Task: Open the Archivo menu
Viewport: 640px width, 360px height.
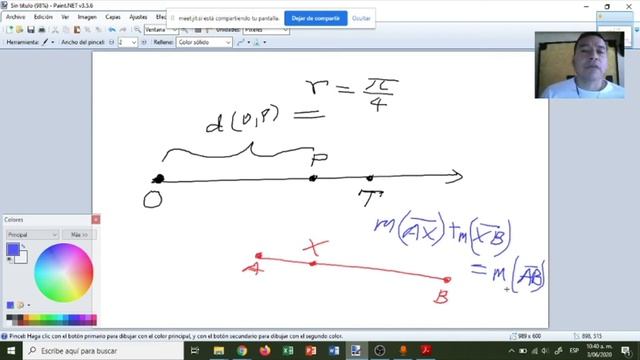Action: pos(16,17)
